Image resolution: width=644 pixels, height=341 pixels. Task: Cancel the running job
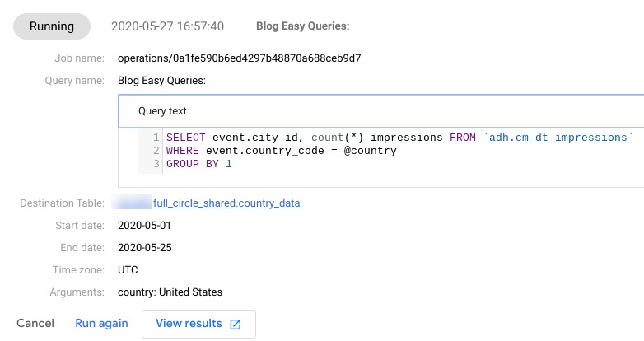click(x=35, y=323)
